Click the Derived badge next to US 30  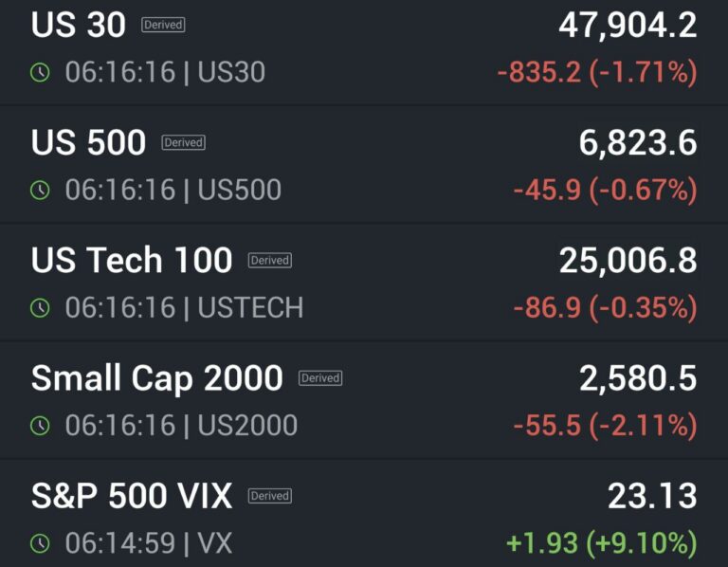[163, 26]
